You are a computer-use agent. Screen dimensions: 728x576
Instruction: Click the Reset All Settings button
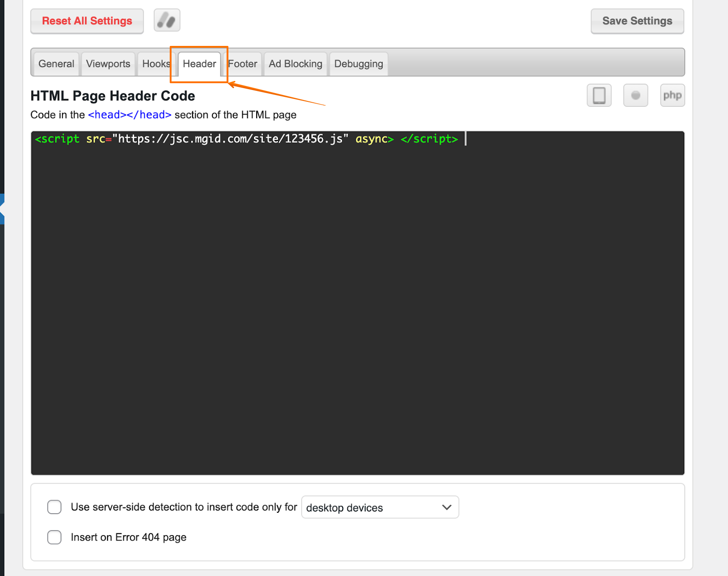pos(87,21)
